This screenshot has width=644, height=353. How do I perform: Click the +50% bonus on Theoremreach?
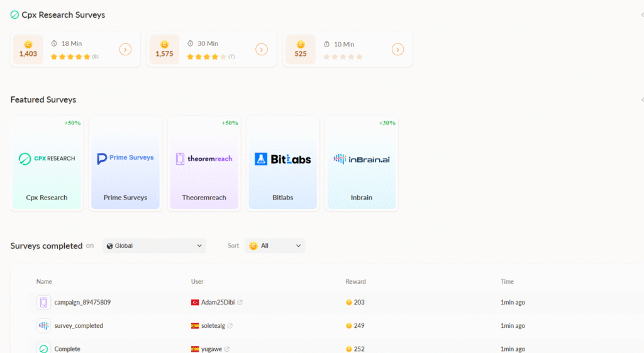point(230,123)
